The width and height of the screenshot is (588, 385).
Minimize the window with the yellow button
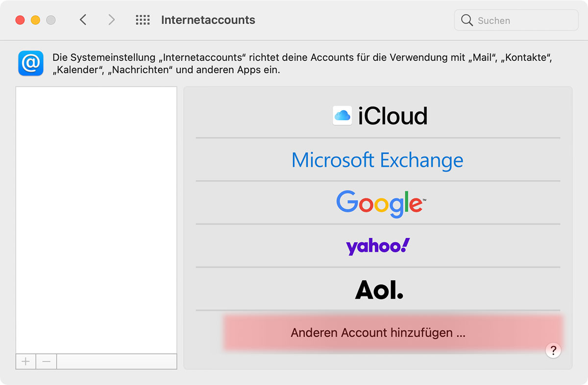[x=35, y=20]
